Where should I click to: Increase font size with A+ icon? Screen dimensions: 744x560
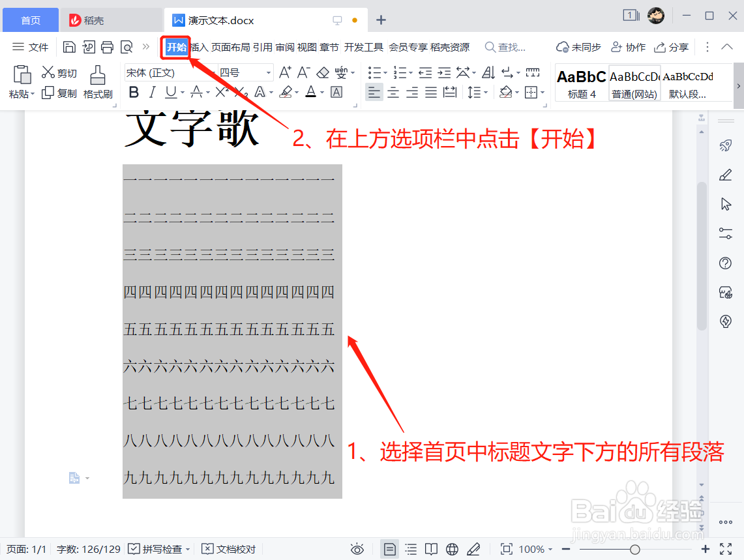pos(285,72)
